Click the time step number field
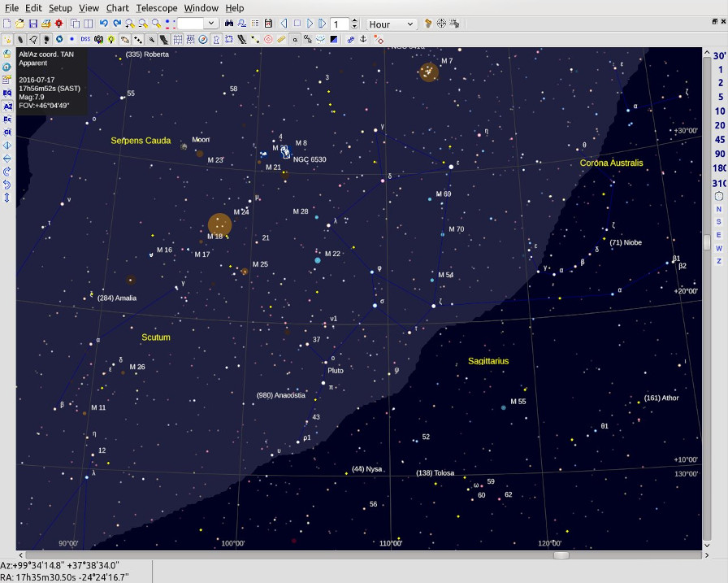Screen dimensions: 728x583 (x=340, y=24)
